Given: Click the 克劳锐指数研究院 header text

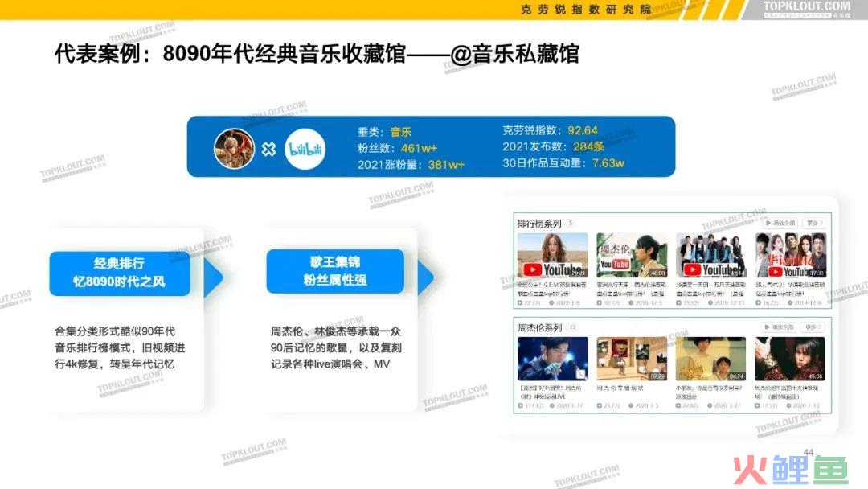Looking at the screenshot, I should click(x=586, y=10).
